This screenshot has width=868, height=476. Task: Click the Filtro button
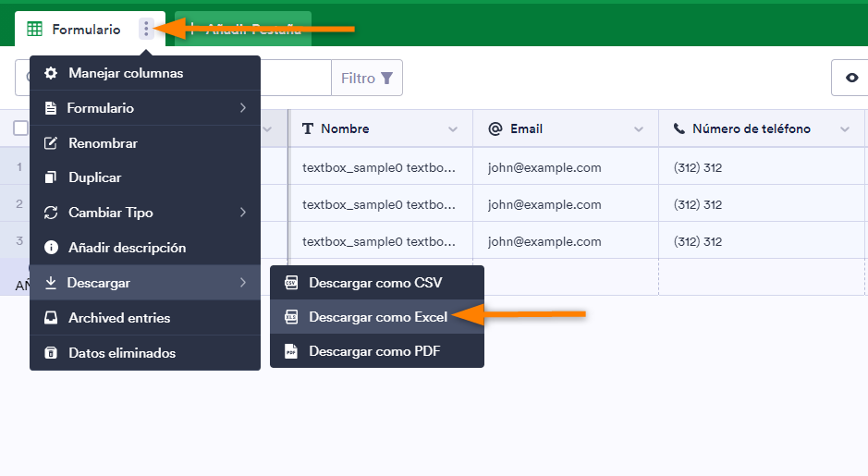[x=367, y=78]
